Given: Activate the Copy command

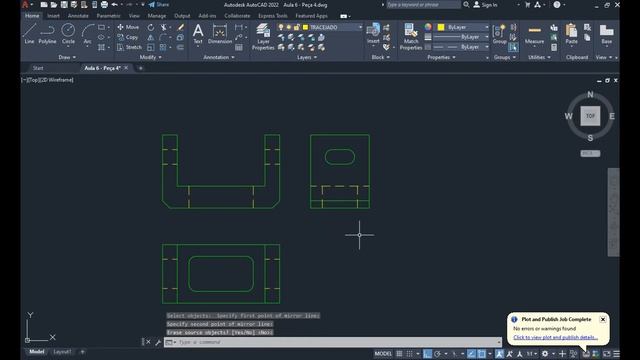Looking at the screenshot, I should point(128,37).
